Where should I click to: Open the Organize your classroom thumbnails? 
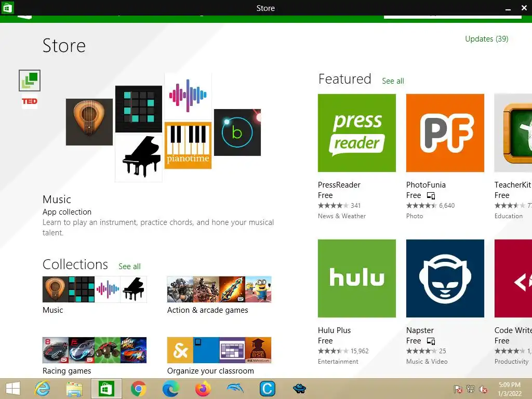(219, 350)
